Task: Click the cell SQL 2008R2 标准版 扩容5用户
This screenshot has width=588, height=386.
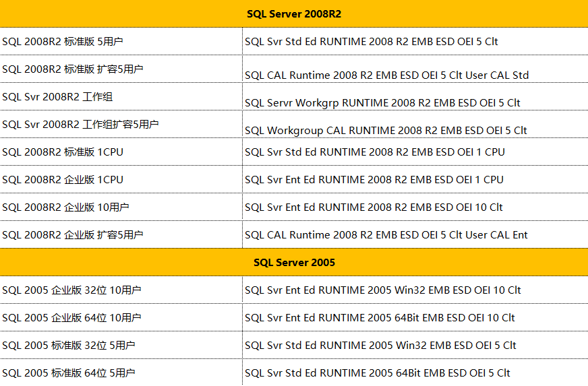Action: (x=121, y=69)
